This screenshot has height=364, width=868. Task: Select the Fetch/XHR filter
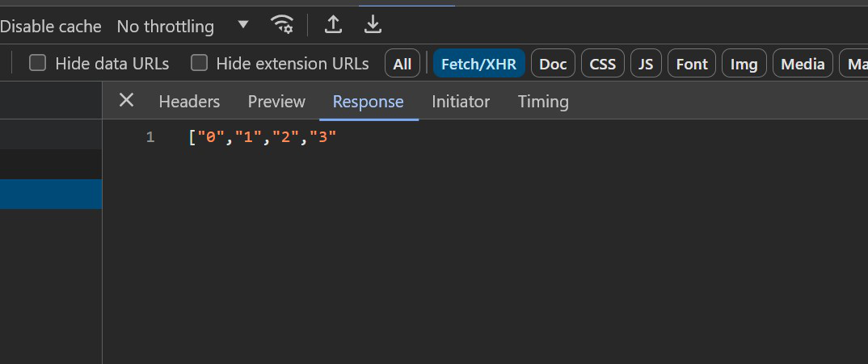point(478,64)
